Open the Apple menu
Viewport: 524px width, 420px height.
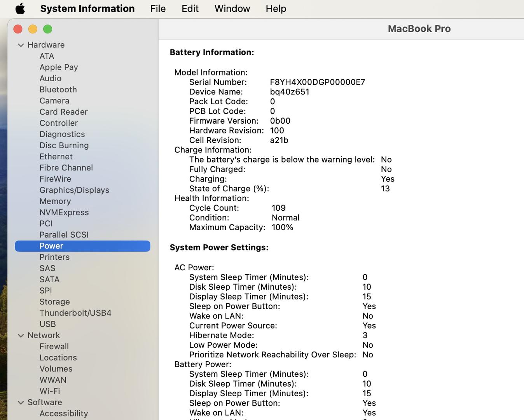(x=20, y=9)
